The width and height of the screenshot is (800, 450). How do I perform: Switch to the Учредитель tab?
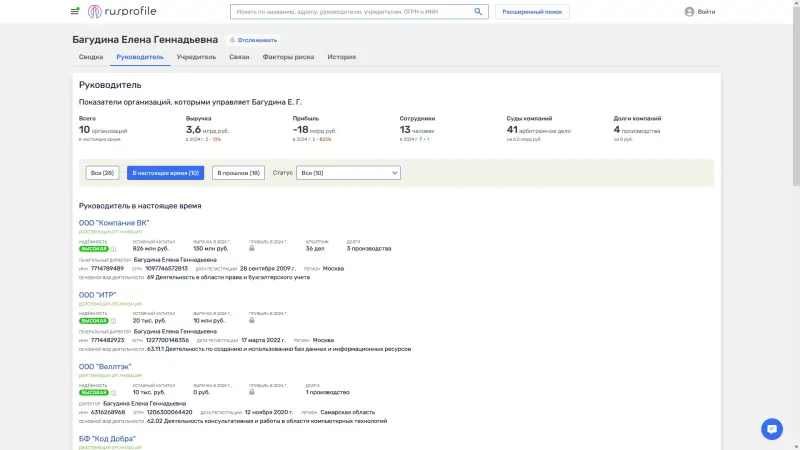pyautogui.click(x=196, y=57)
